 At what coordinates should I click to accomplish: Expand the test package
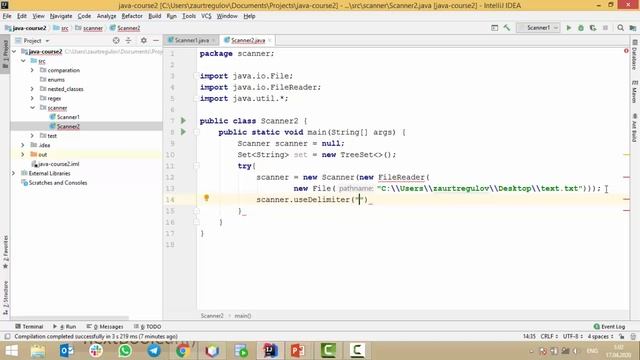[x=32, y=136]
